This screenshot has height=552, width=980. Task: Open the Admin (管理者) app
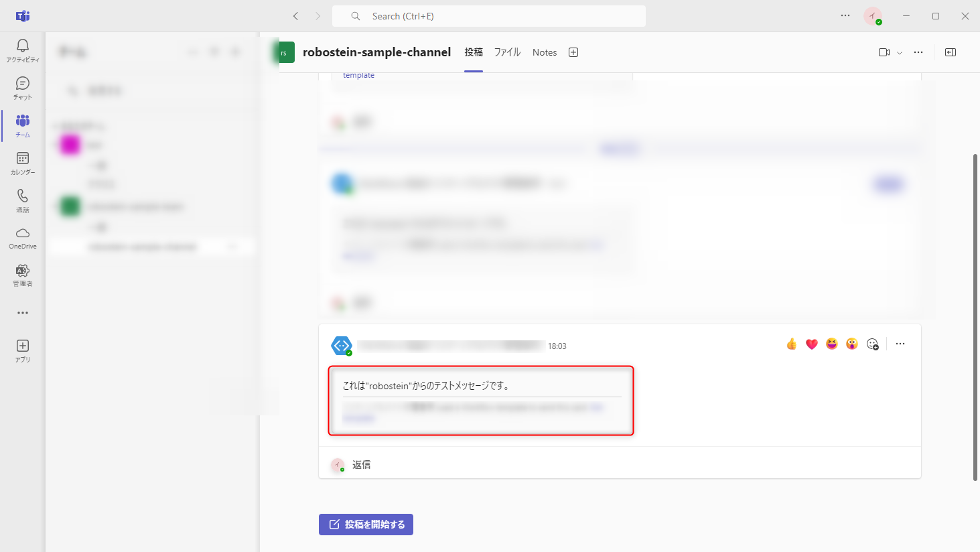pos(23,275)
